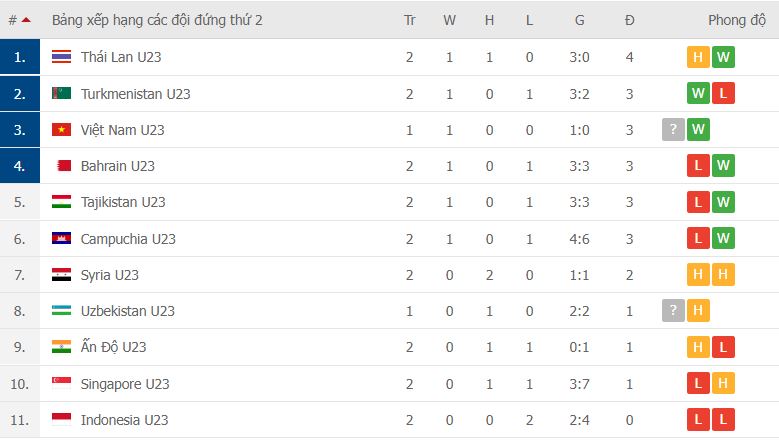Click Turkmenistan U23's red L form badge
Screen dimensions: 779x440
click(x=723, y=94)
